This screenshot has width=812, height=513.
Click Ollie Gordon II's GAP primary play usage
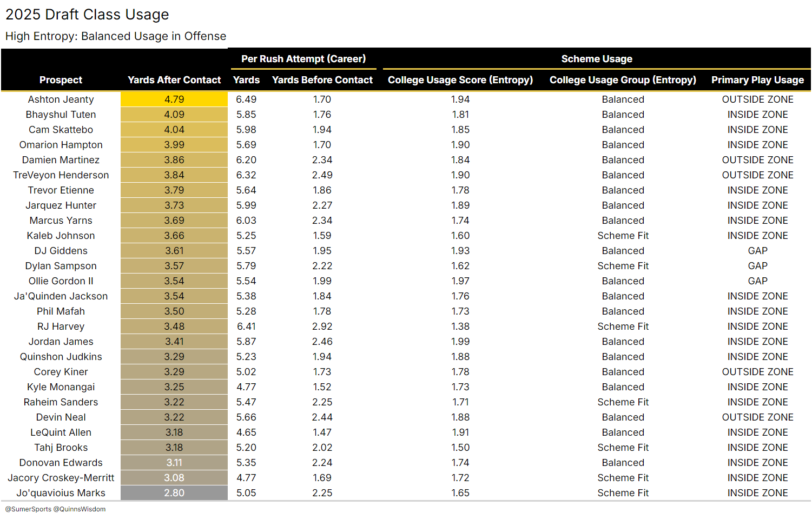click(757, 281)
